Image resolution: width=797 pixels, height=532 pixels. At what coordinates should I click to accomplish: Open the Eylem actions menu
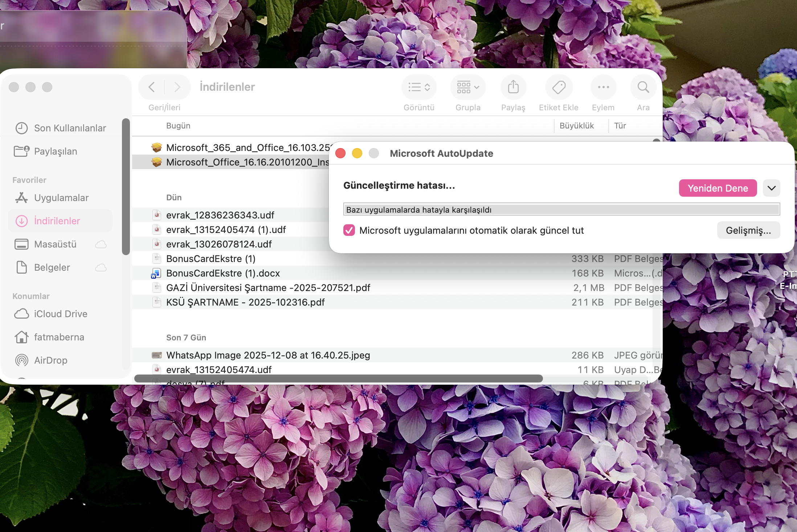tap(603, 87)
